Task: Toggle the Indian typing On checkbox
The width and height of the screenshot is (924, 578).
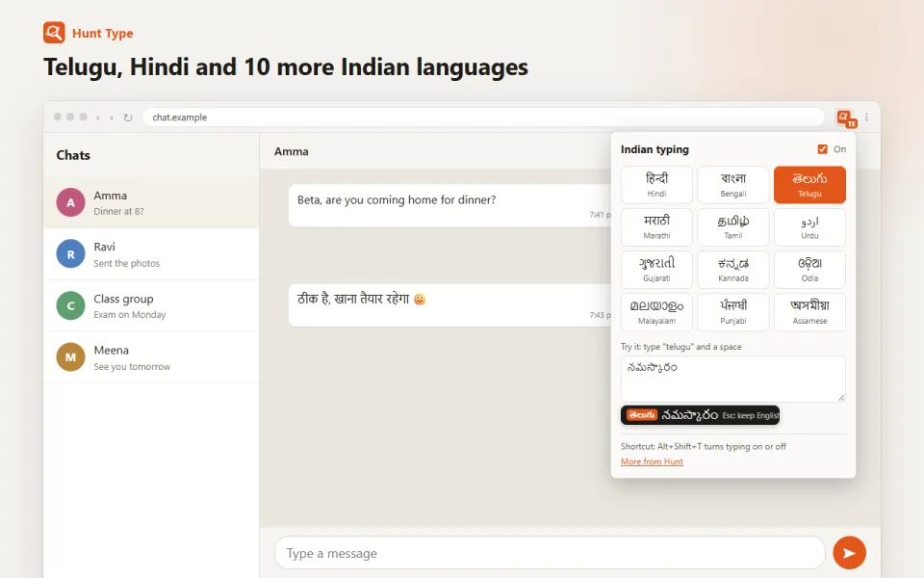Action: click(x=822, y=149)
